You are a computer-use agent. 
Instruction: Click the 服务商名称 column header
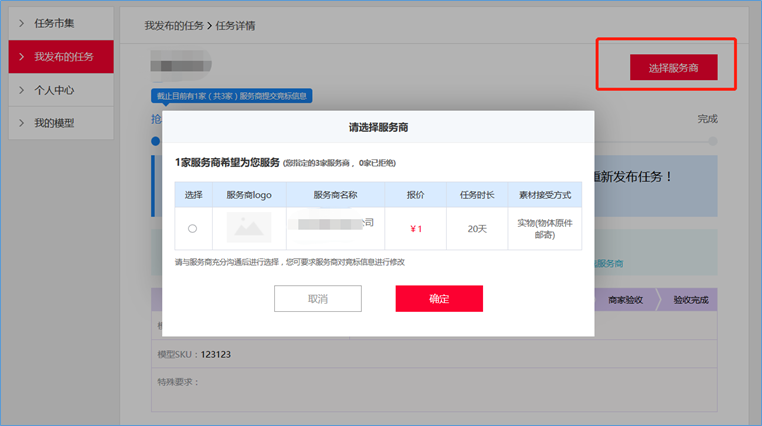(x=335, y=195)
